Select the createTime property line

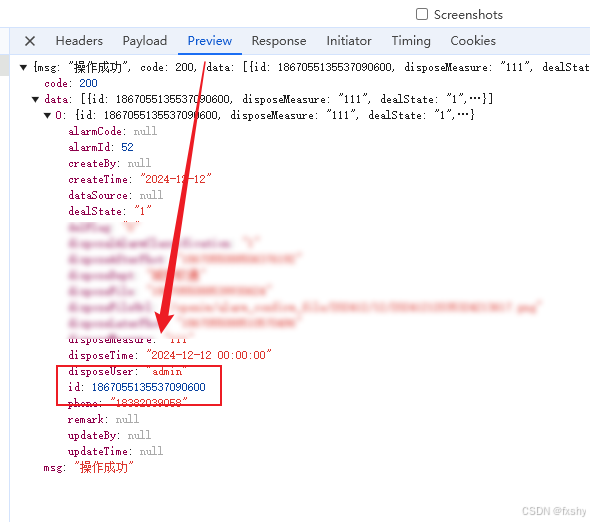tap(140, 179)
